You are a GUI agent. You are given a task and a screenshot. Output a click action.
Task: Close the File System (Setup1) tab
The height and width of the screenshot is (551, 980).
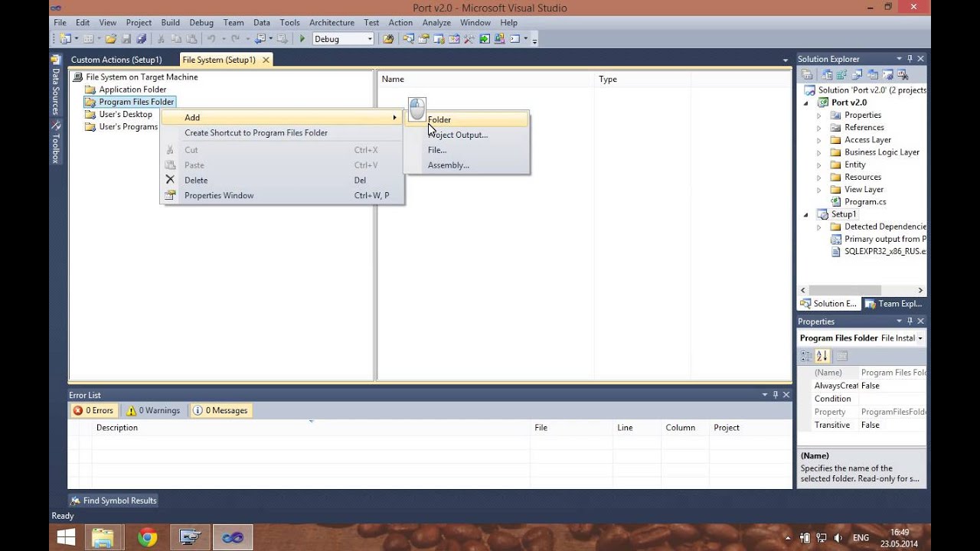pos(266,60)
